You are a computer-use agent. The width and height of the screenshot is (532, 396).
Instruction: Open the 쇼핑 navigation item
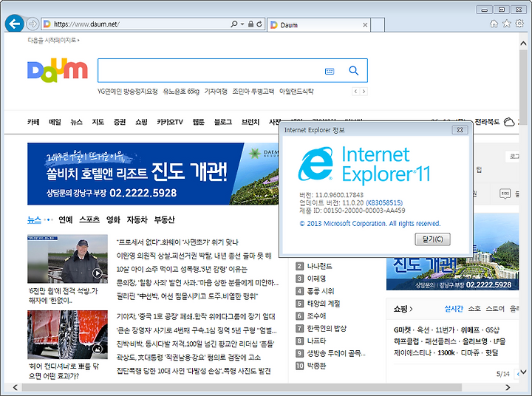pos(141,122)
